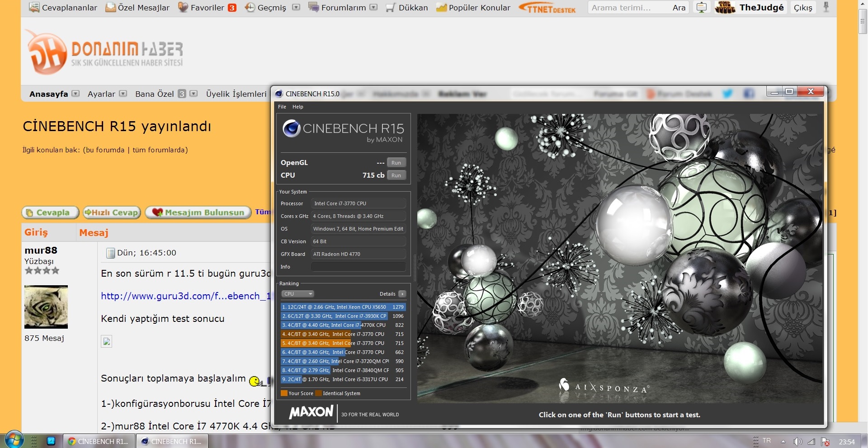Click the network signal tray icon
The height and width of the screenshot is (448, 868).
811,442
